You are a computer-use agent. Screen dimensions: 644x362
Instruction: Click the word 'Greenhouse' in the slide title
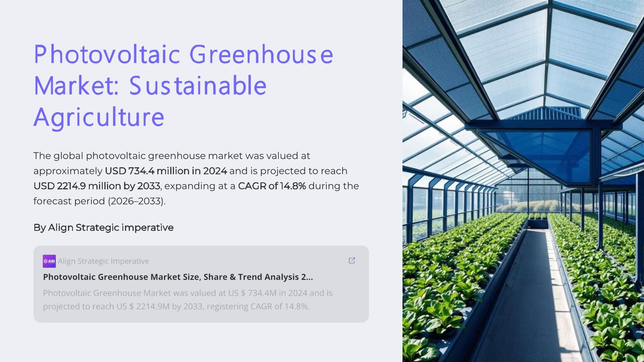pyautogui.click(x=261, y=54)
